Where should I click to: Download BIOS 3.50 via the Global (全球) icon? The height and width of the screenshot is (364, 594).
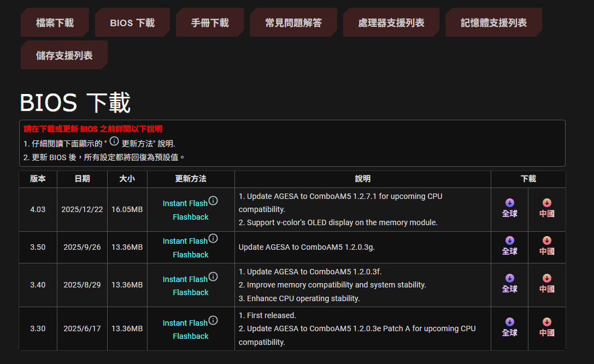click(509, 246)
